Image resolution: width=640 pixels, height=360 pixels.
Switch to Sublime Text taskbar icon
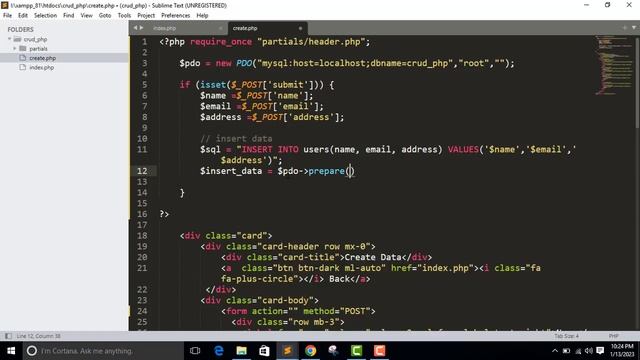287,351
